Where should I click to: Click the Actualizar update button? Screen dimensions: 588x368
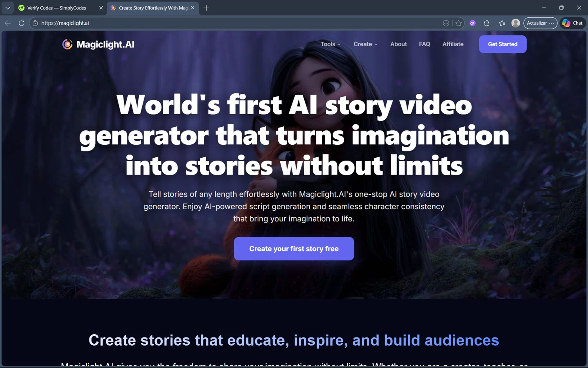pyautogui.click(x=540, y=23)
